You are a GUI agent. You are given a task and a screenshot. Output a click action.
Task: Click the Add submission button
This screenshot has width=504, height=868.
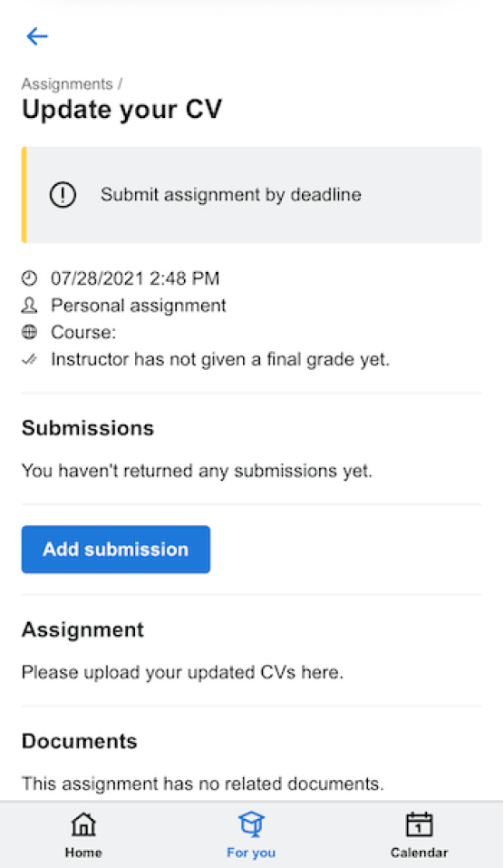[116, 549]
